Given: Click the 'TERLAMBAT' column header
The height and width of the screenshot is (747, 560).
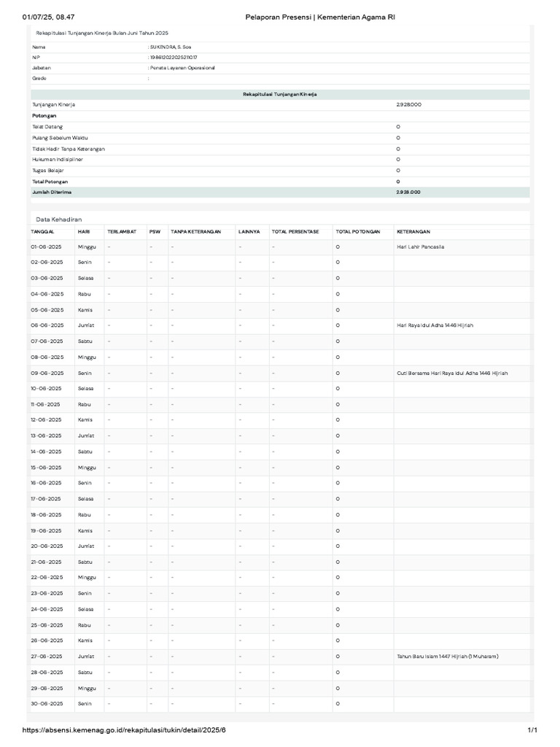Looking at the screenshot, I should (x=122, y=232).
